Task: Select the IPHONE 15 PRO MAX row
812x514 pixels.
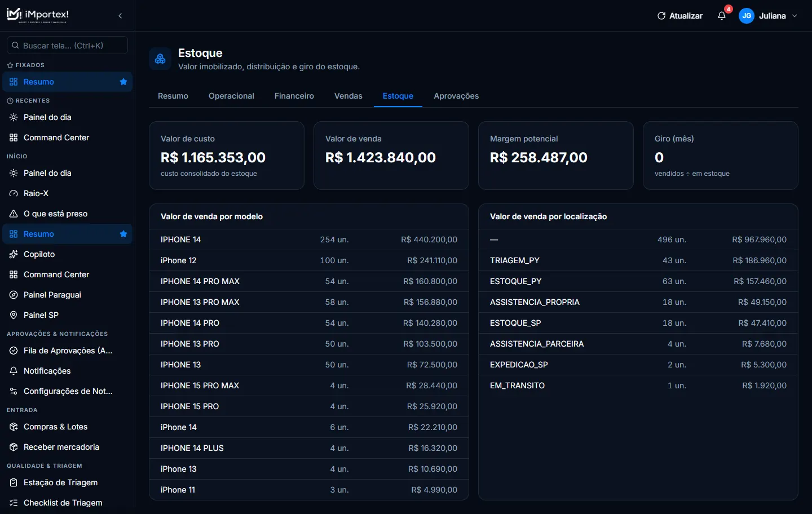Action: [309, 385]
